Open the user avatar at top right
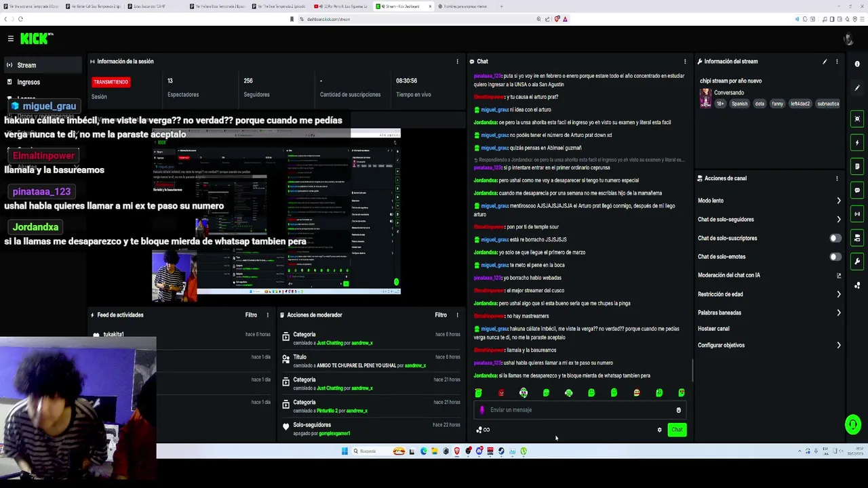Viewport: 868px width, 488px height. coord(848,39)
